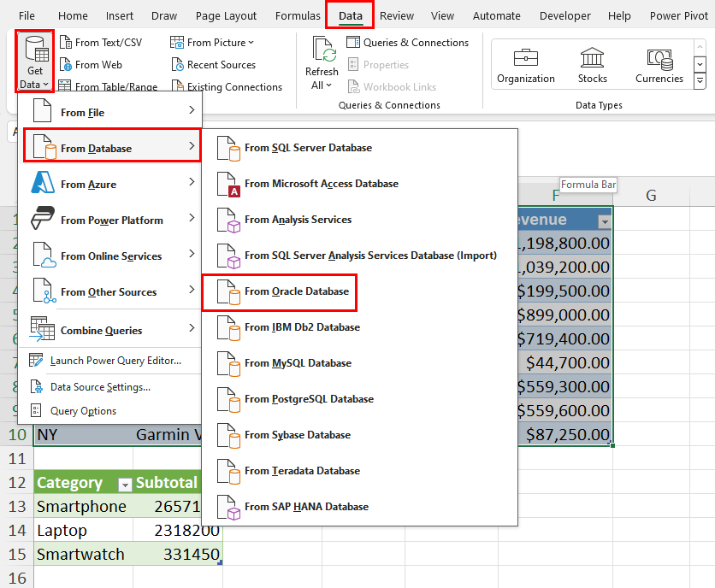Select the $44,700.00 revenue cell
This screenshot has height=588, width=715.
[x=565, y=362]
